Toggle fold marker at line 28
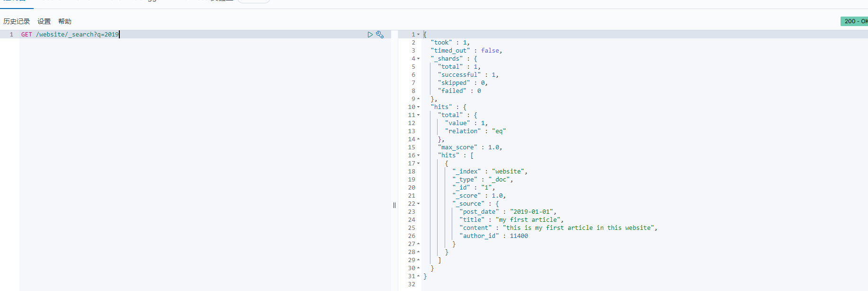 point(419,252)
